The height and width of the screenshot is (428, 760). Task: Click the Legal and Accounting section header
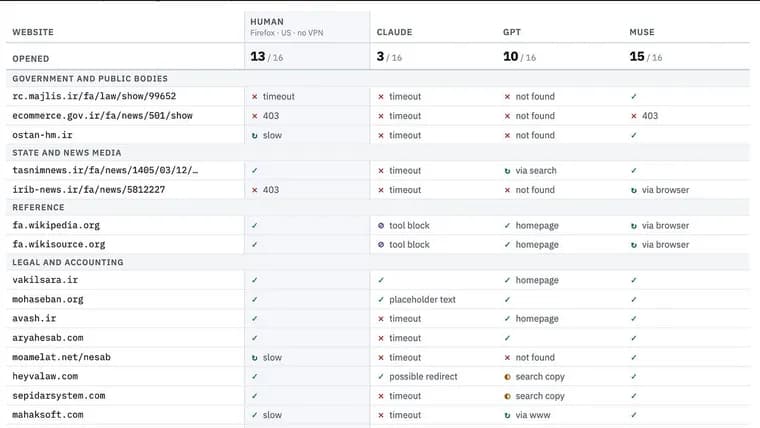pyautogui.click(x=68, y=262)
